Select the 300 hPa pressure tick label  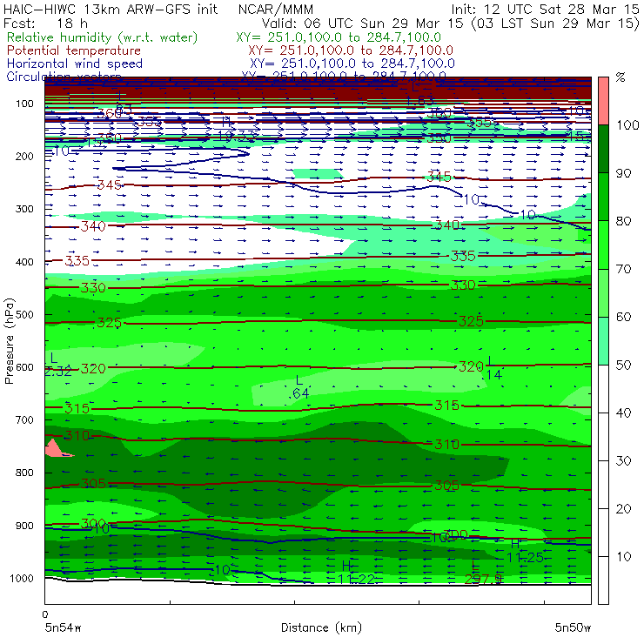coord(24,209)
